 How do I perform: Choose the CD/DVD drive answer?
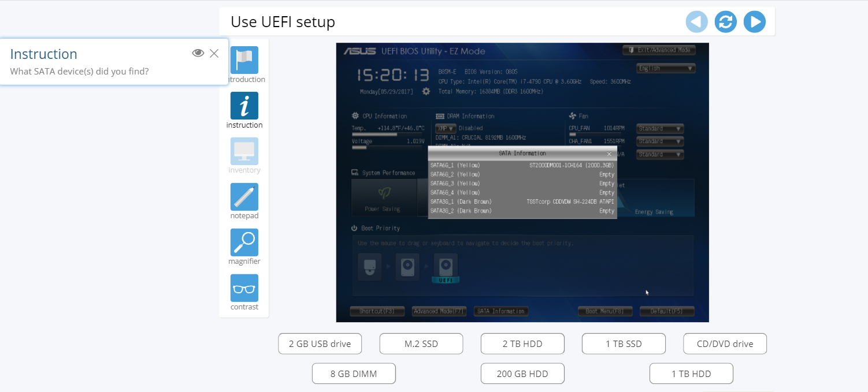click(x=725, y=344)
